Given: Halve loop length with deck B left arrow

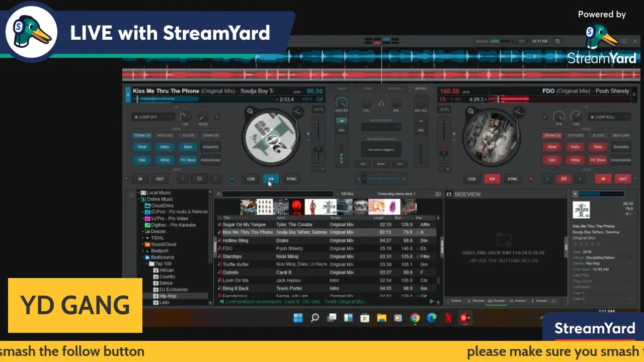Looking at the screenshot, I should pos(547,179).
